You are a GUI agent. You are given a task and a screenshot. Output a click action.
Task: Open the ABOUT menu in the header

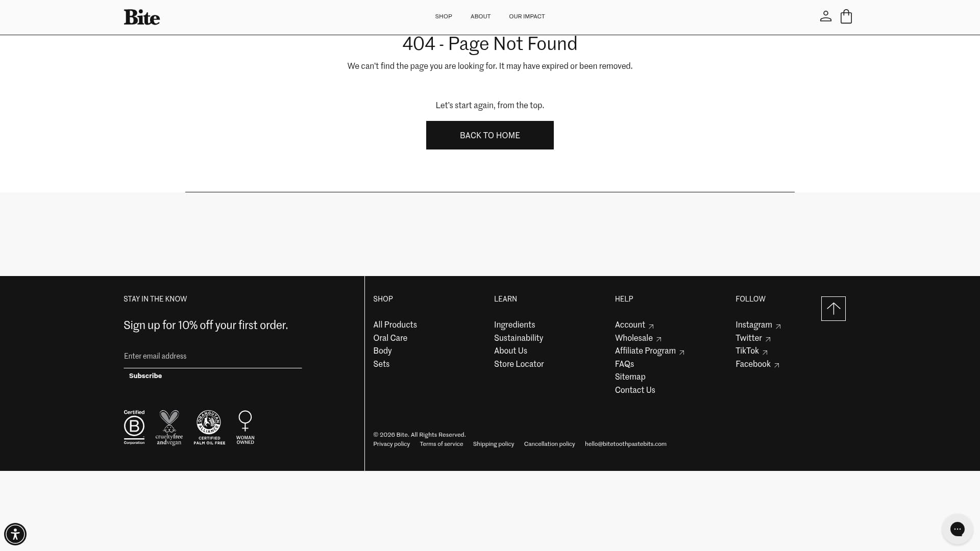tap(480, 16)
